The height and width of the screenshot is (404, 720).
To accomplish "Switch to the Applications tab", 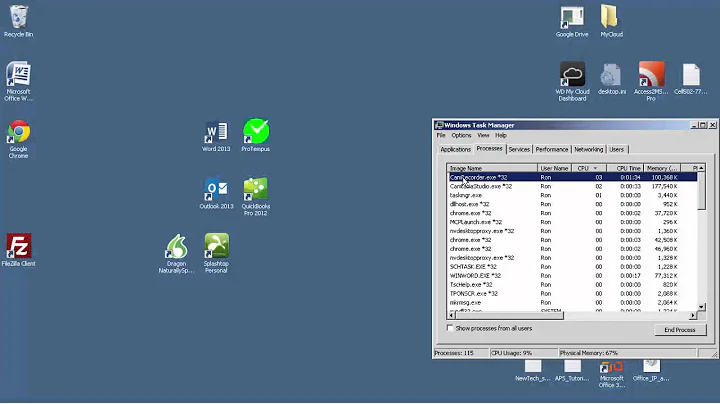I will 455,149.
